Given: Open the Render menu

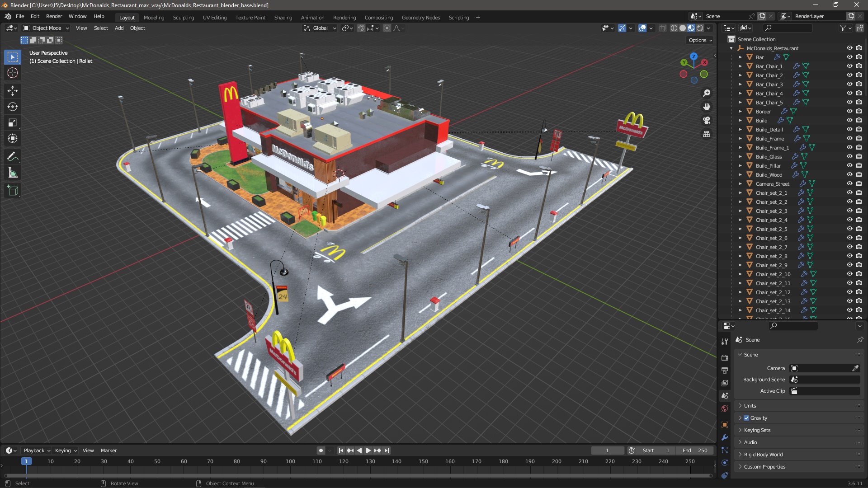Looking at the screenshot, I should (54, 16).
